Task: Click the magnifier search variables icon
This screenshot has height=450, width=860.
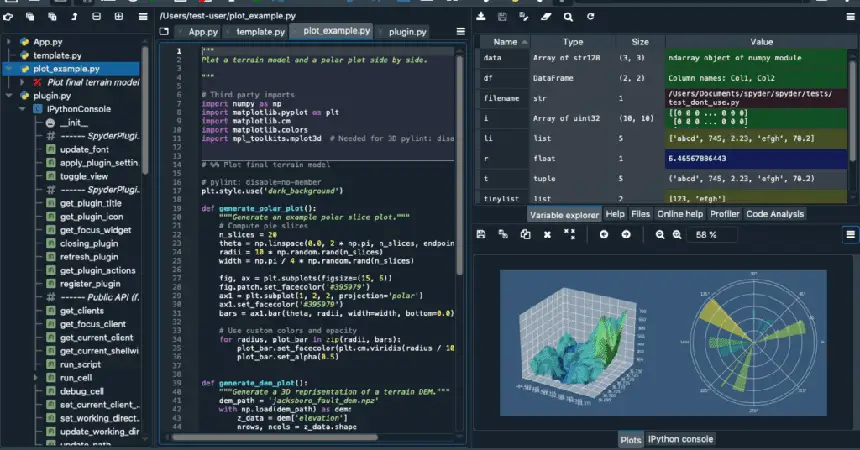Action: (x=568, y=16)
